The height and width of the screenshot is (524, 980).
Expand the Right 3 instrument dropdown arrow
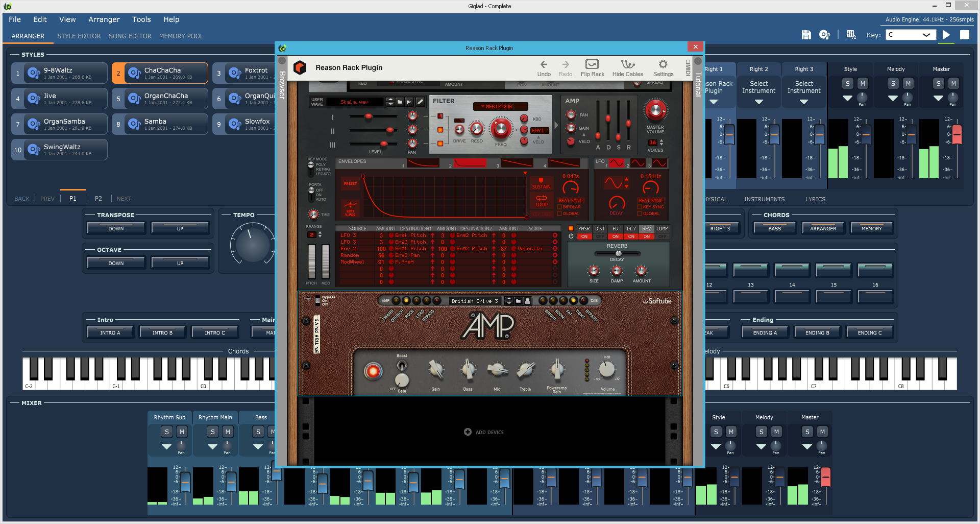[x=804, y=102]
